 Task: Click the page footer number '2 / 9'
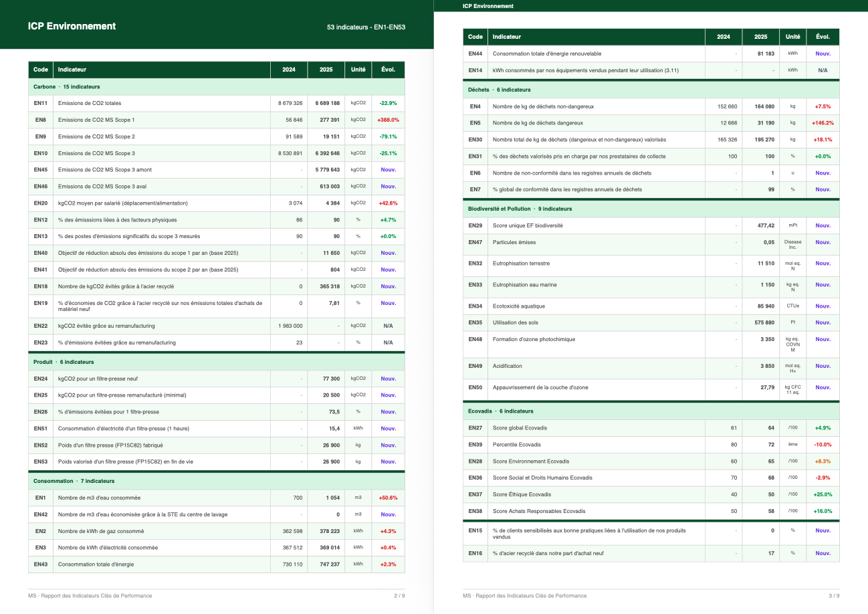pos(399,596)
